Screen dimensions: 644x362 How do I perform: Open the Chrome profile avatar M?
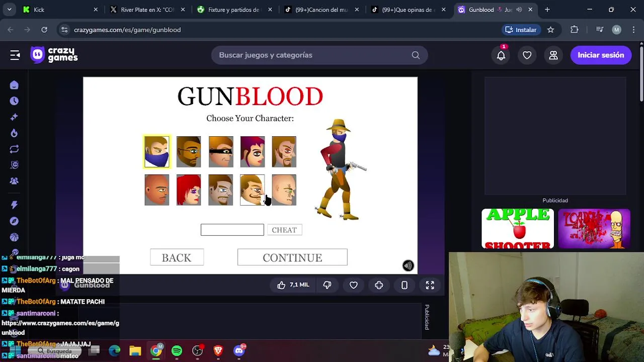pyautogui.click(x=617, y=30)
